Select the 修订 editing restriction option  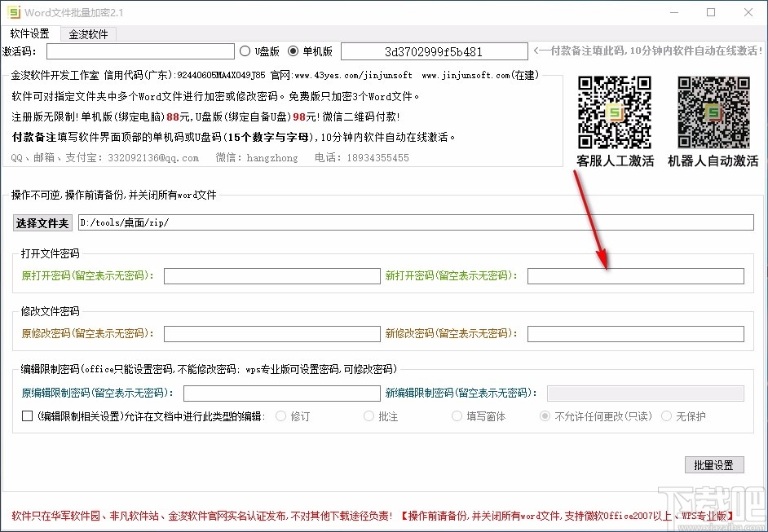pyautogui.click(x=280, y=417)
